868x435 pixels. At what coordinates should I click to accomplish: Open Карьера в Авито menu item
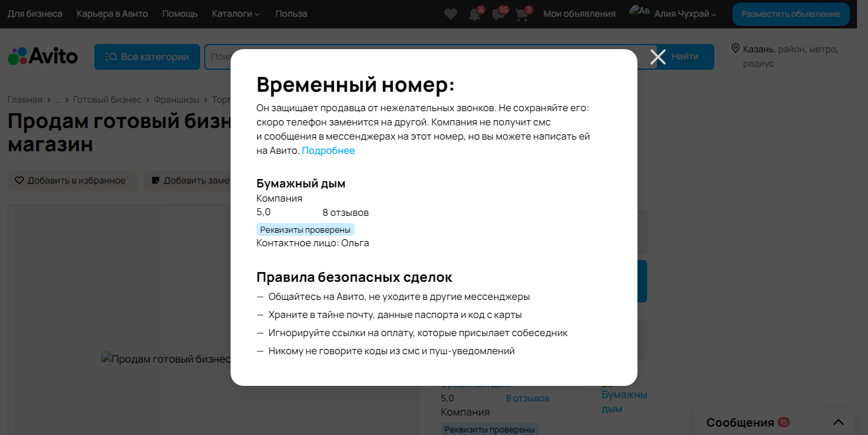pyautogui.click(x=112, y=14)
